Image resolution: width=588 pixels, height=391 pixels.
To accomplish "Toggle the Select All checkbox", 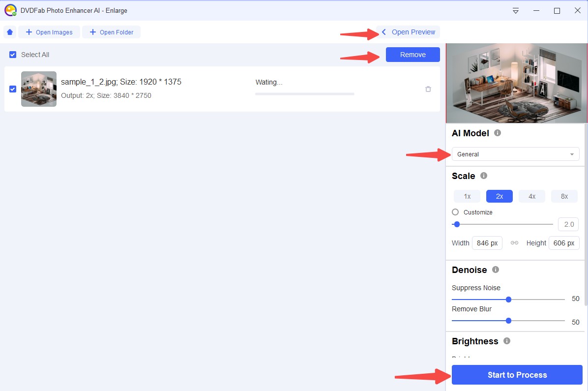I will point(13,55).
